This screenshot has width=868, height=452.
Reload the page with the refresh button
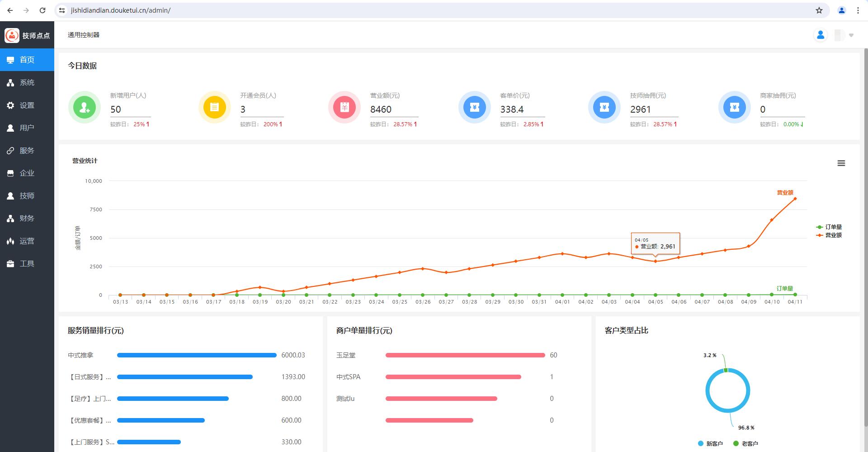pos(42,10)
